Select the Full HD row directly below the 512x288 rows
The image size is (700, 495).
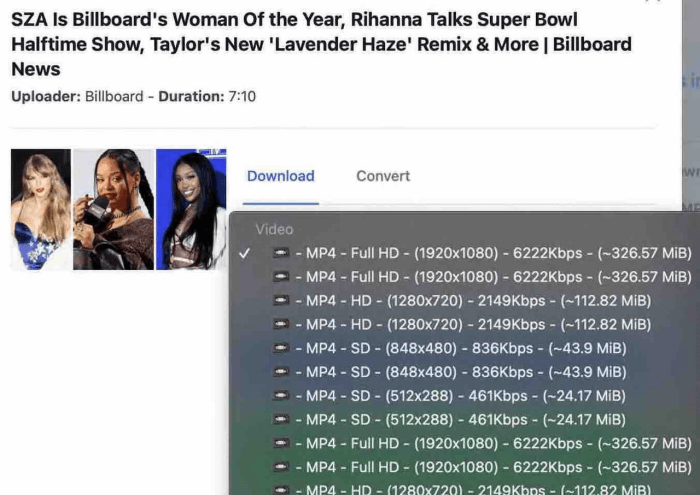tap(464, 443)
